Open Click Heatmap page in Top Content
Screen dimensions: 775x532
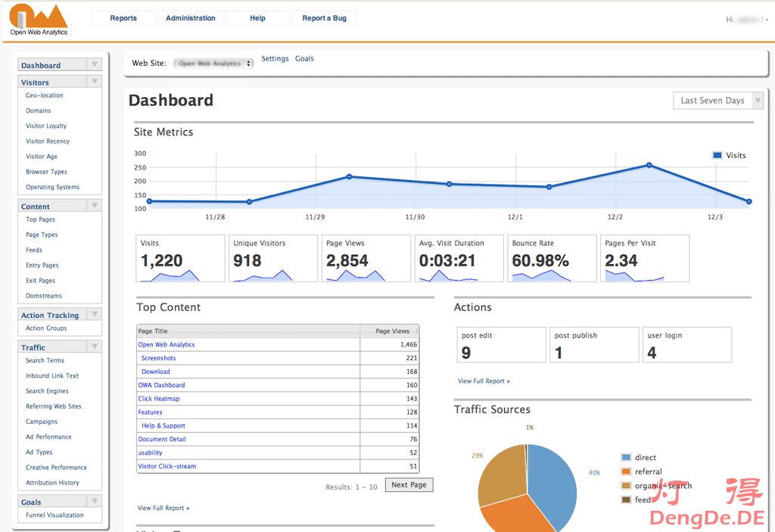pos(159,399)
